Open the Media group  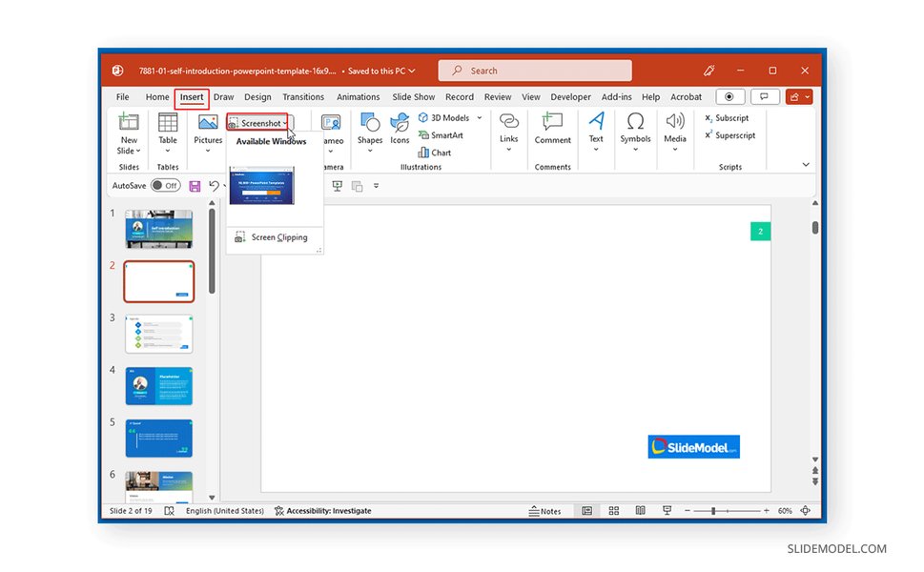[x=675, y=133]
